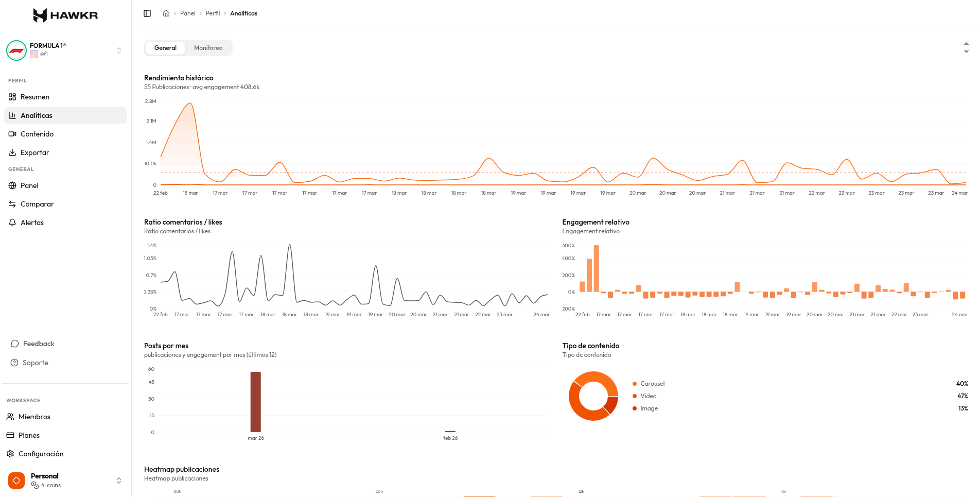Click the Exportar download icon
This screenshot has width=980, height=497.
pyautogui.click(x=12, y=152)
